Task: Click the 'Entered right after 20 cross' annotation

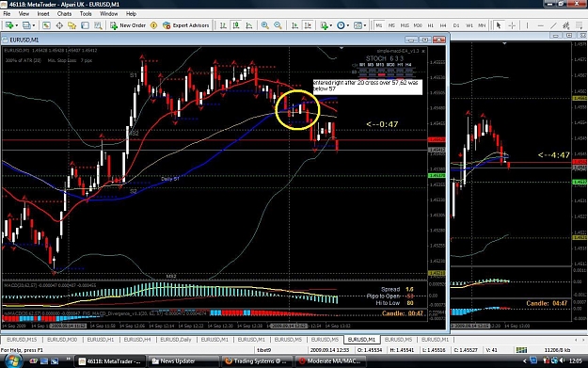Action: (x=368, y=86)
